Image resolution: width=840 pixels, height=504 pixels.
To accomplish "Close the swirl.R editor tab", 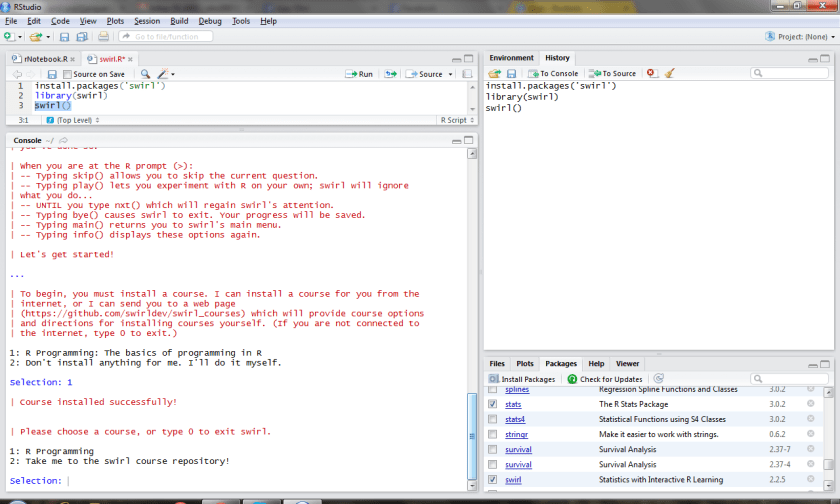I will pyautogui.click(x=130, y=59).
